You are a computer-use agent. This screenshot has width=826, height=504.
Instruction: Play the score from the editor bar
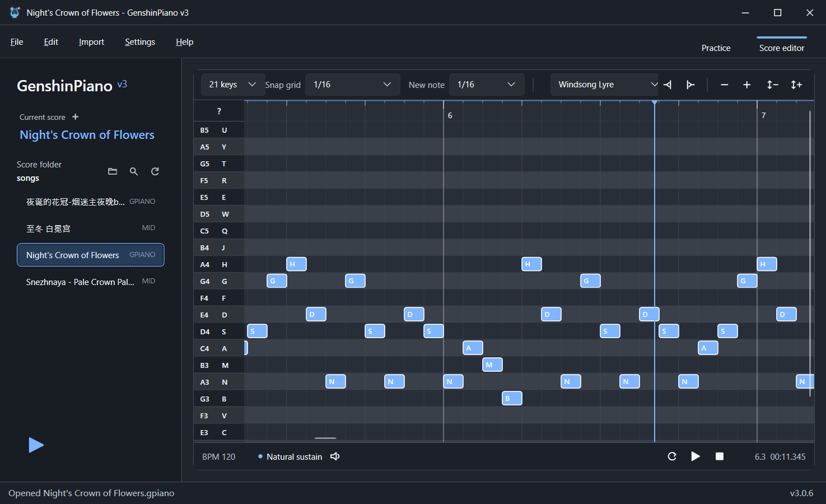pyautogui.click(x=696, y=456)
